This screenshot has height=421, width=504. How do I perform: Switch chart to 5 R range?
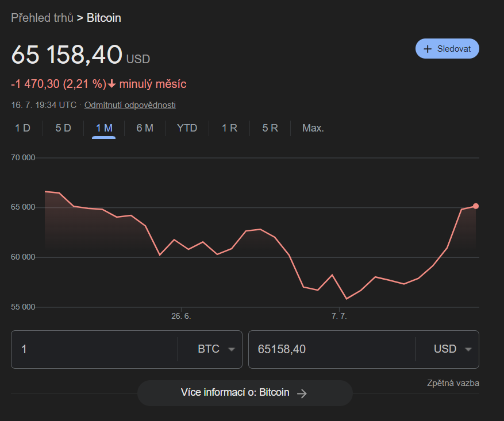[270, 128]
